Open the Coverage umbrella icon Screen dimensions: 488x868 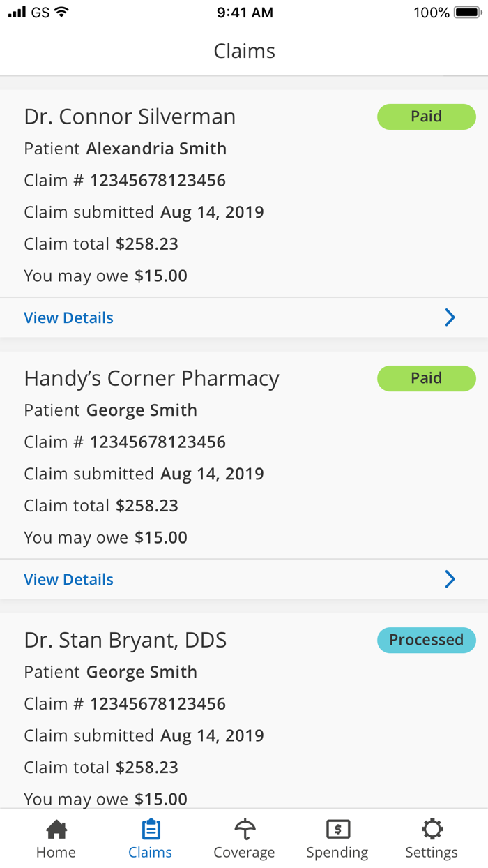click(x=244, y=829)
